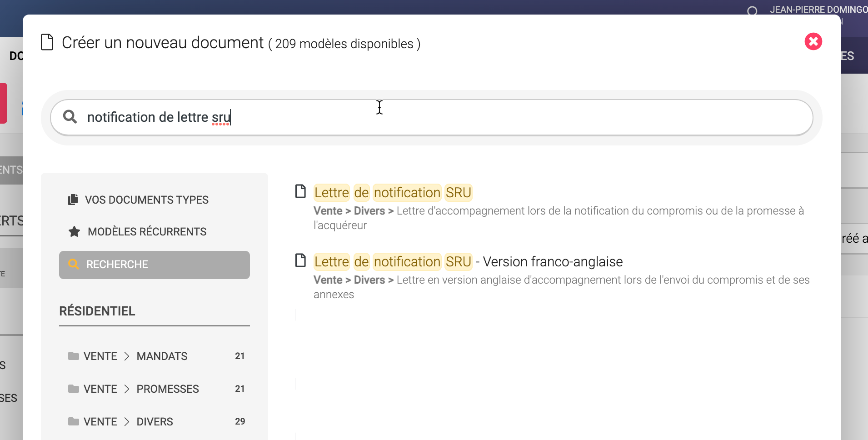Close the new document dialog
The image size is (868, 440).
tap(813, 41)
